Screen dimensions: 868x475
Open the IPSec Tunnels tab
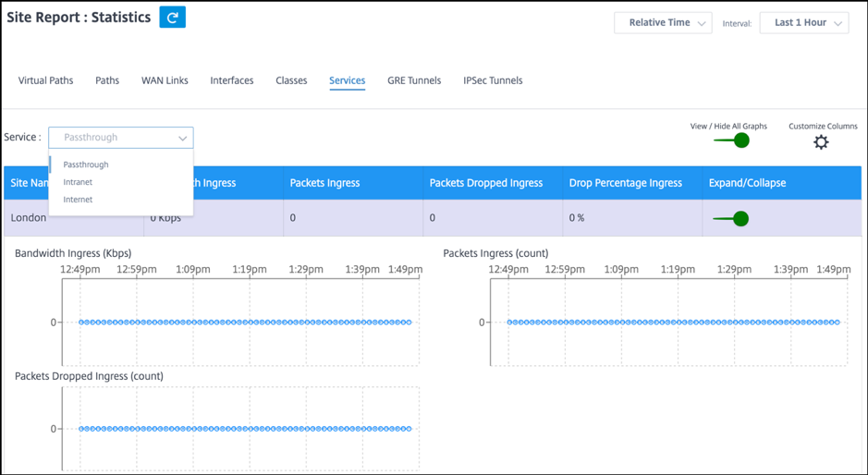pyautogui.click(x=493, y=80)
